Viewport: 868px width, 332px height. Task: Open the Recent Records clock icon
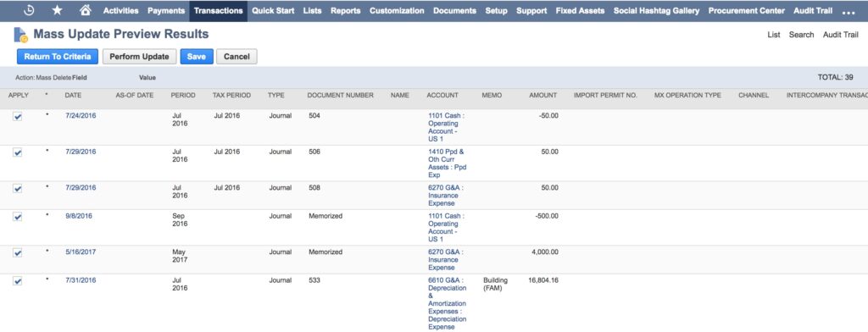29,10
